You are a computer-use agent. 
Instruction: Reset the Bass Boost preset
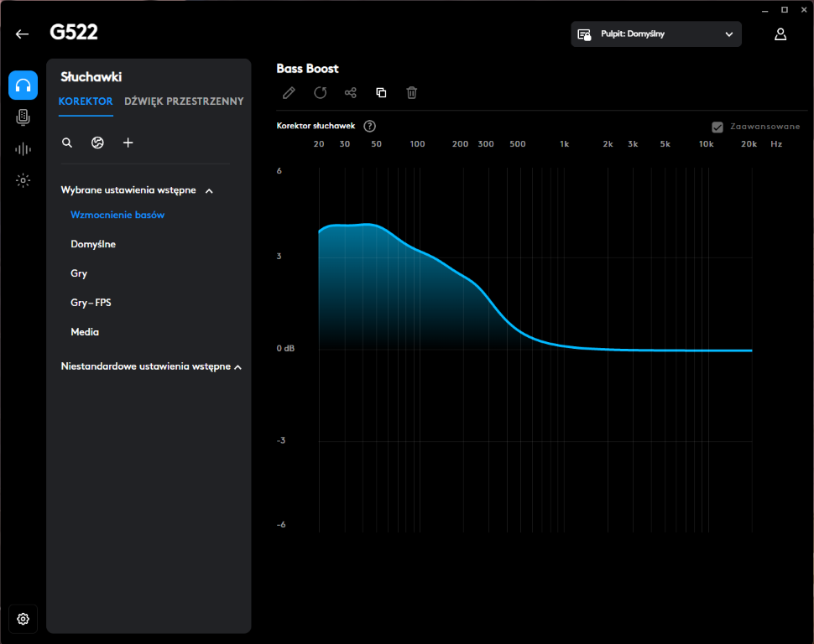click(320, 92)
